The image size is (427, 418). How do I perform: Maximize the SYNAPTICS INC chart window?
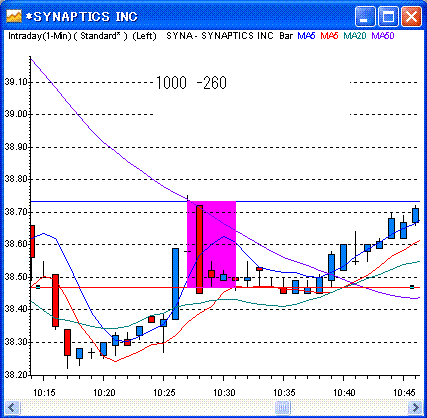(388, 16)
